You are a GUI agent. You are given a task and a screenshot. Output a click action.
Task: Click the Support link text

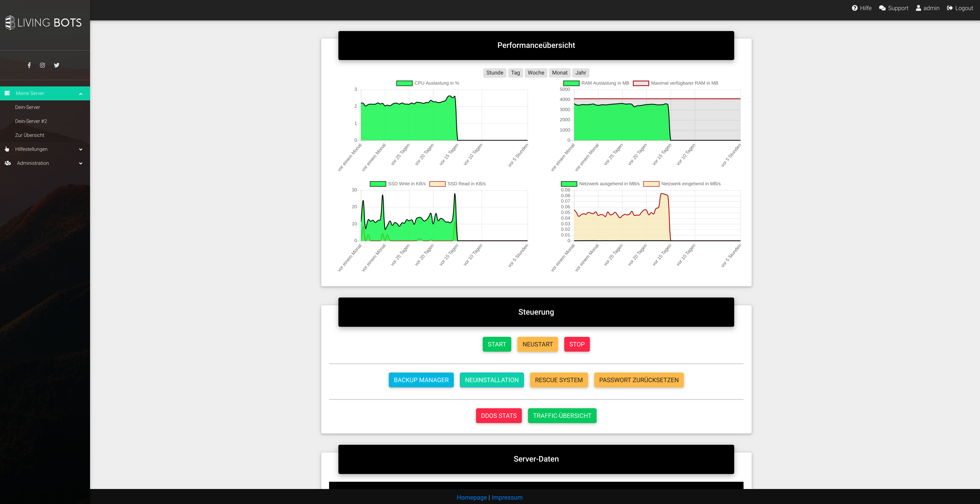click(898, 8)
